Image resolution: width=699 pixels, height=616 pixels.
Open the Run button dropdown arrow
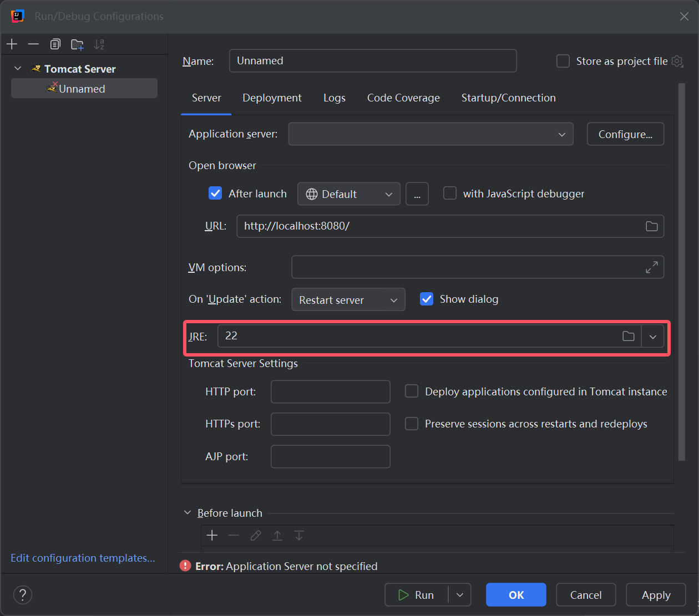click(460, 595)
